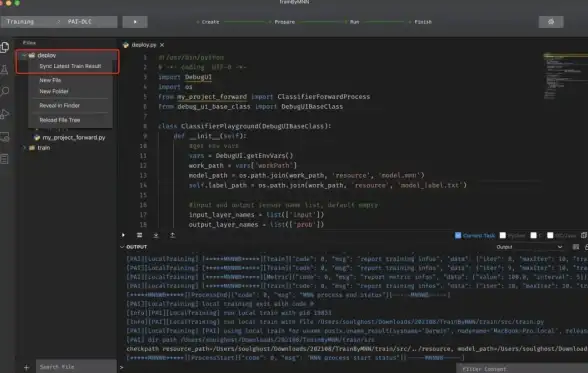Uncheck the Current Task checkbox
This screenshot has height=373, width=588.
(x=458, y=235)
